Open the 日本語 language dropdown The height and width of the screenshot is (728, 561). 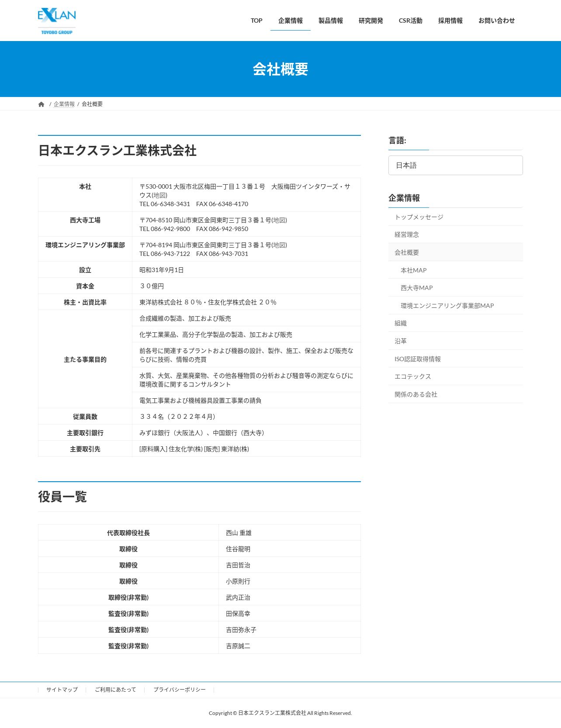click(x=456, y=166)
